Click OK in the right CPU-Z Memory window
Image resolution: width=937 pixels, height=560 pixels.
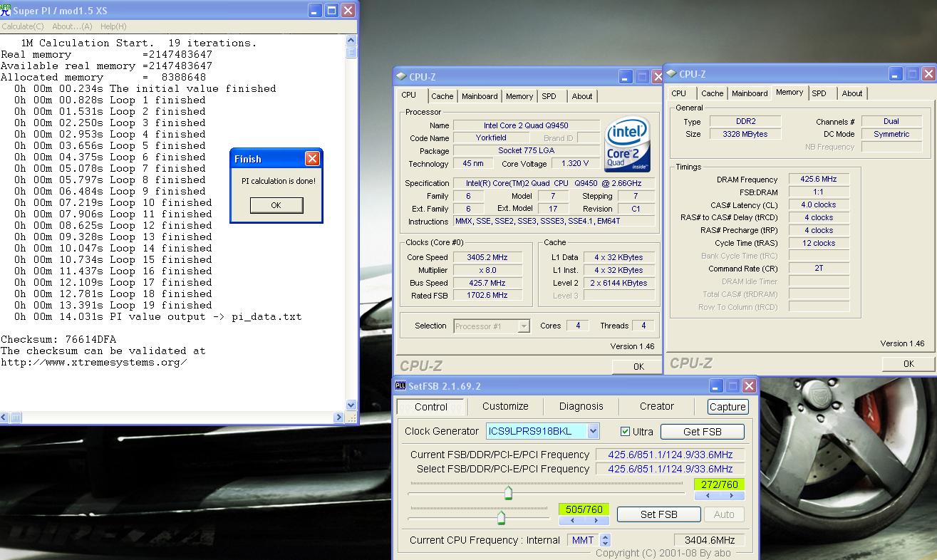coord(908,363)
